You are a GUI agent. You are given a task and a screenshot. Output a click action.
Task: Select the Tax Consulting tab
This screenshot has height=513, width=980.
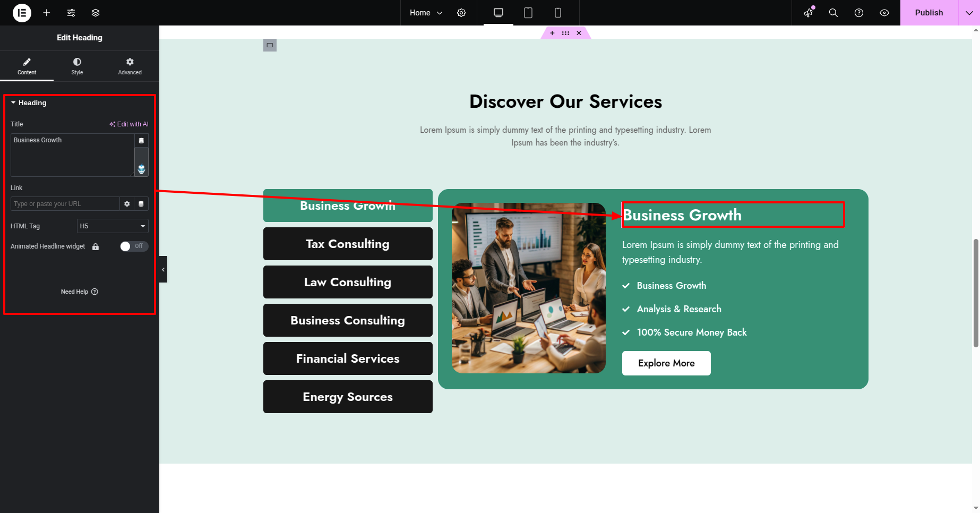(348, 244)
